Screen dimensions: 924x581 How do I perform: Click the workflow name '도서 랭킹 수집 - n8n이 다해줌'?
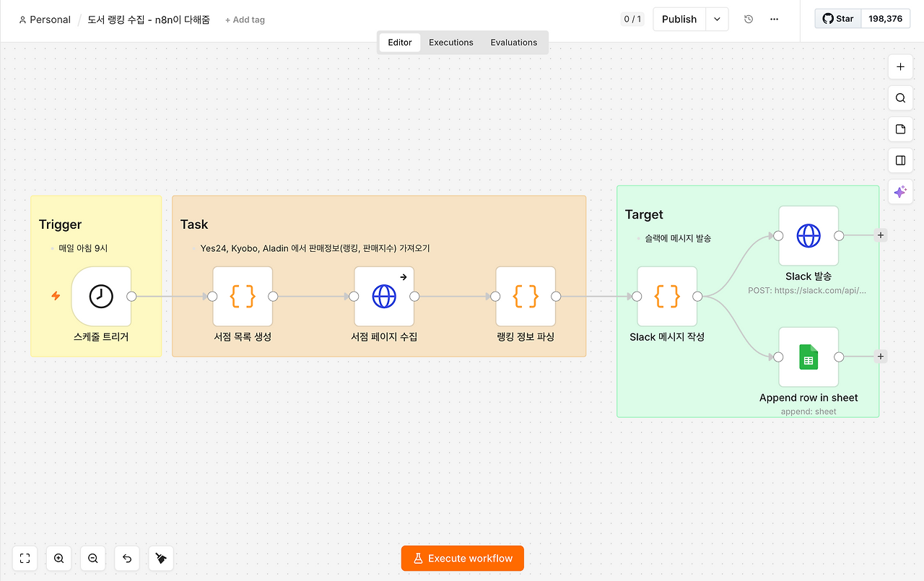coord(149,19)
